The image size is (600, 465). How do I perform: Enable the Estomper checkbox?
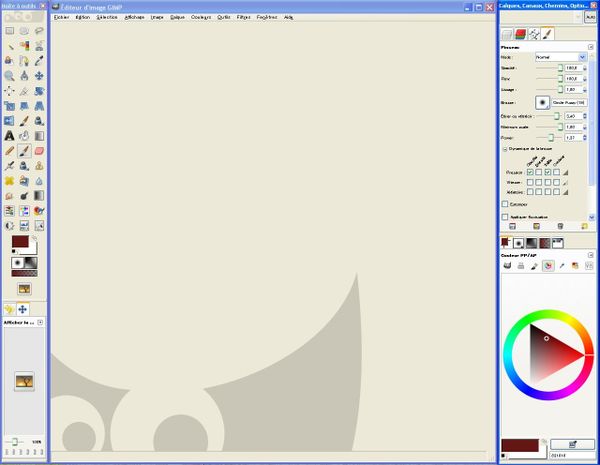click(x=505, y=204)
